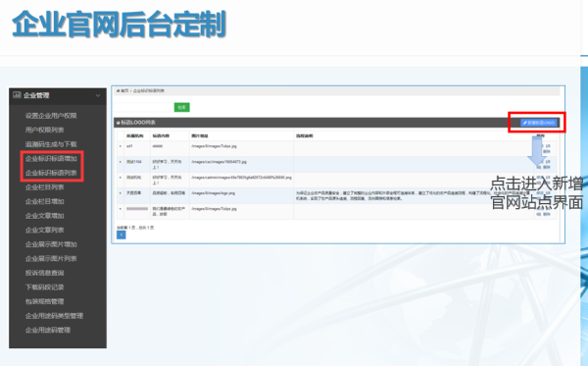
Task: Click the home icon in breadcrumb
Action: pos(119,91)
